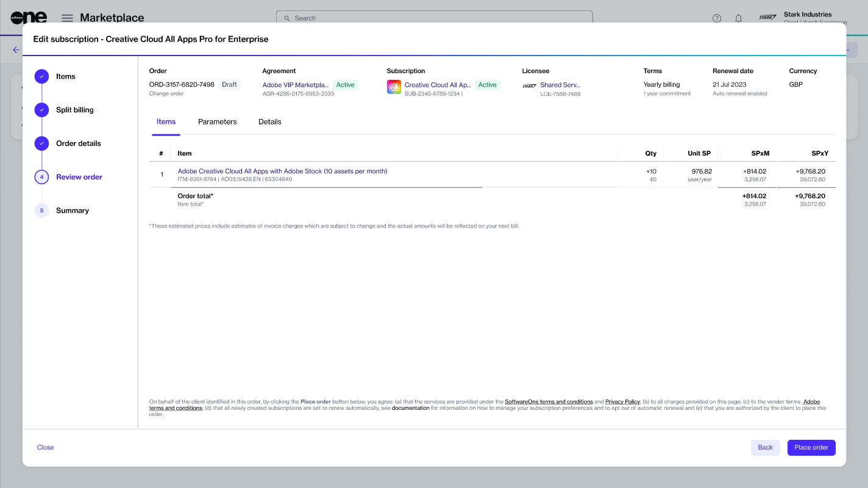Click the back arrow behind the dialog
The height and width of the screenshot is (488, 868).
click(x=16, y=50)
